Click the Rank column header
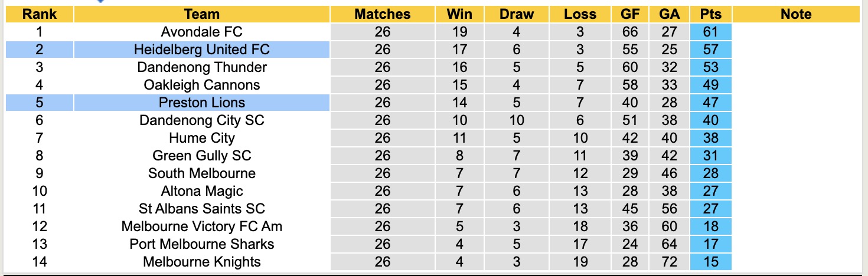Screen dimensions: 868x276 click(40, 14)
